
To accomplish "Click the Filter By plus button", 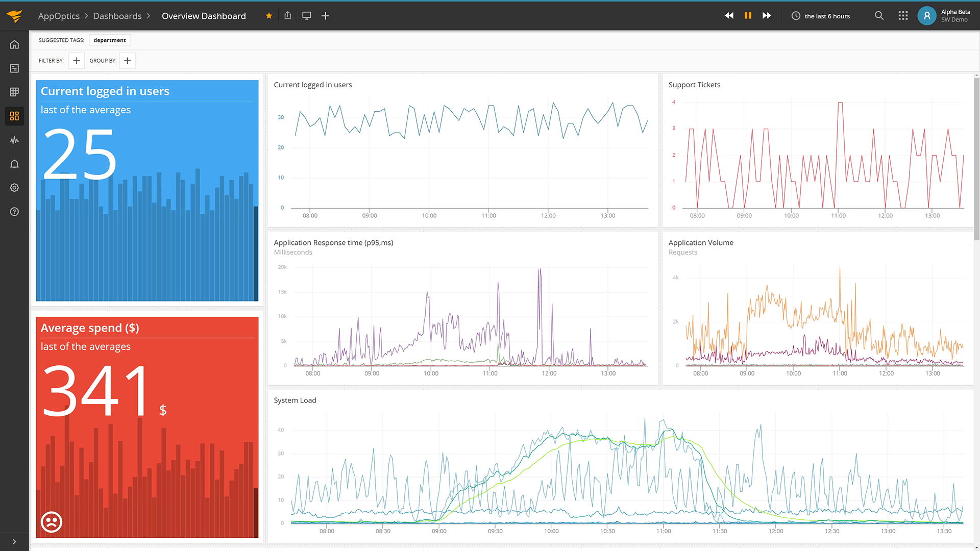I will 77,61.
